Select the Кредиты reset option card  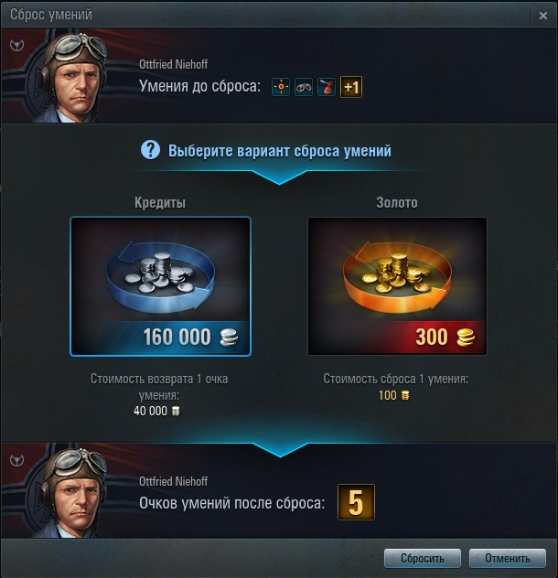(x=160, y=286)
